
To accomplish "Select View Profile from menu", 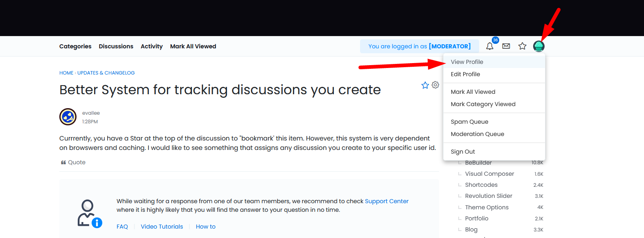I will [467, 62].
